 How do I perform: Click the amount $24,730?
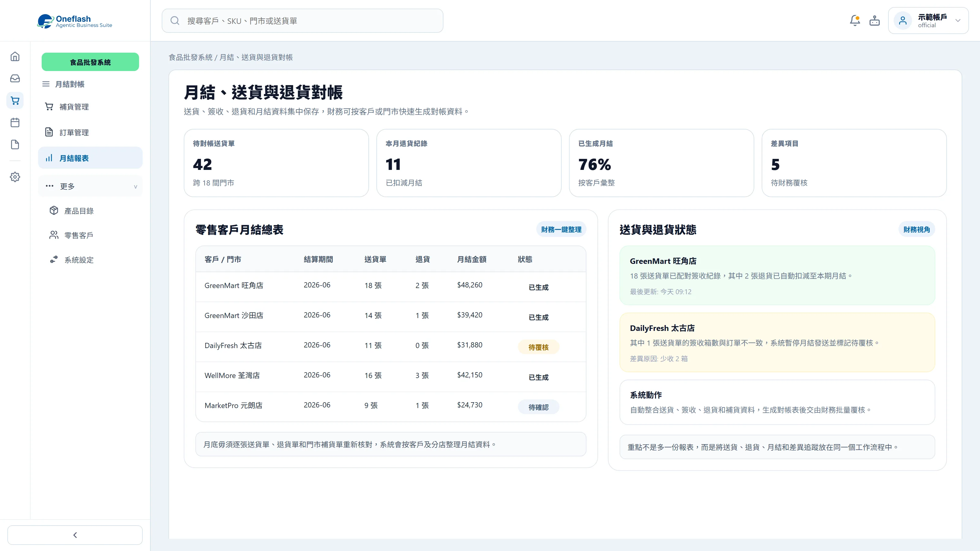(x=469, y=405)
